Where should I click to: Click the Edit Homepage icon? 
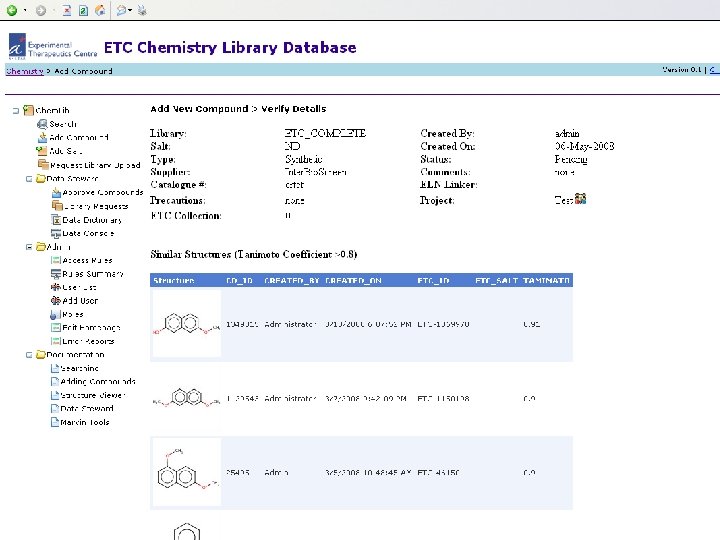coord(56,328)
